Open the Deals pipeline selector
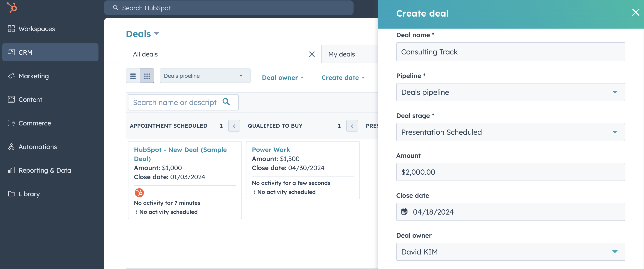The width and height of the screenshot is (644, 269). (205, 76)
